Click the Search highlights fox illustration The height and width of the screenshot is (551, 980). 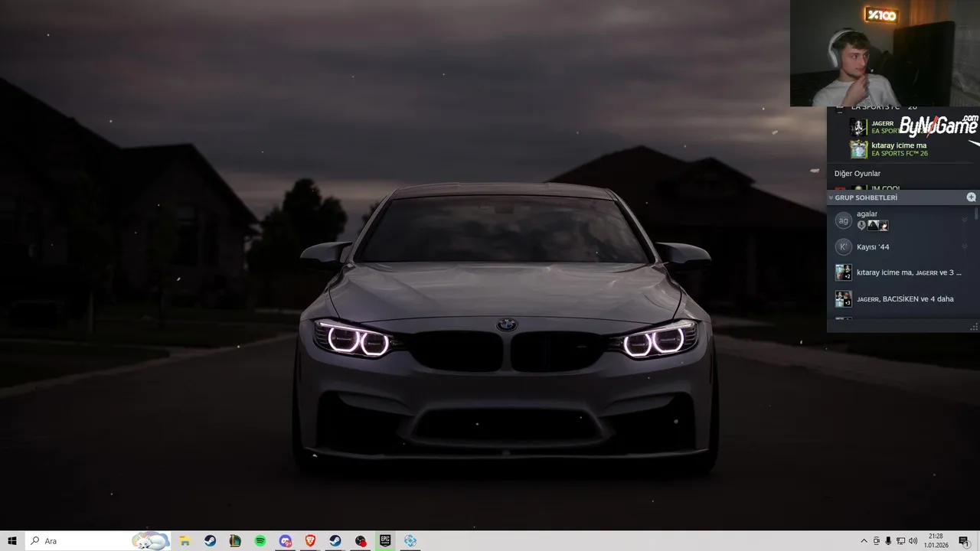point(151,541)
